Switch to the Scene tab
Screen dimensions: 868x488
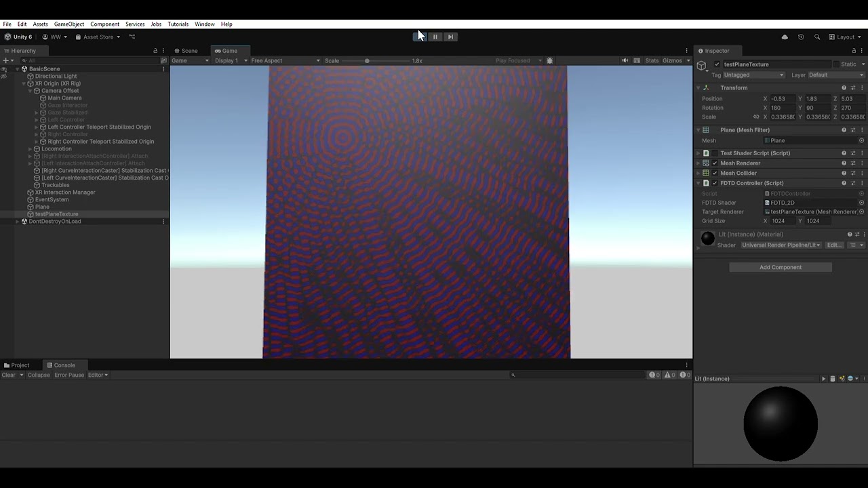point(186,51)
